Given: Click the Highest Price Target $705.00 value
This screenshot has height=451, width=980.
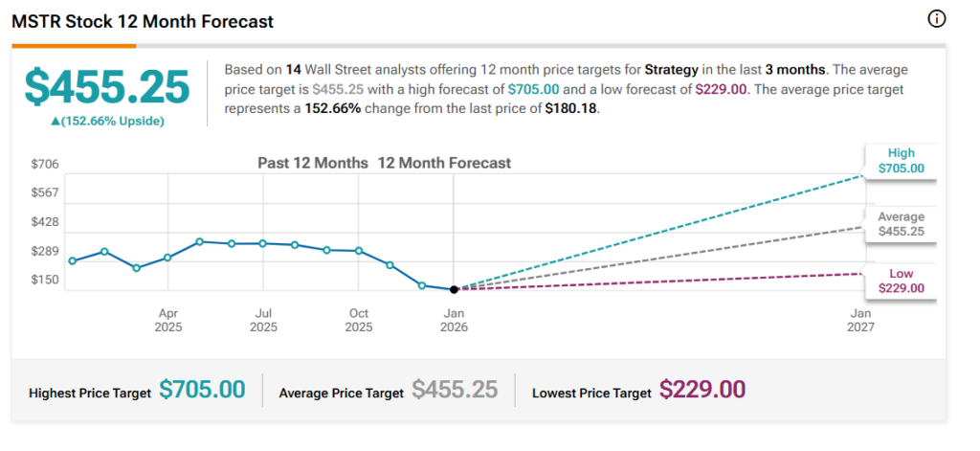Looking at the screenshot, I should point(202,390).
